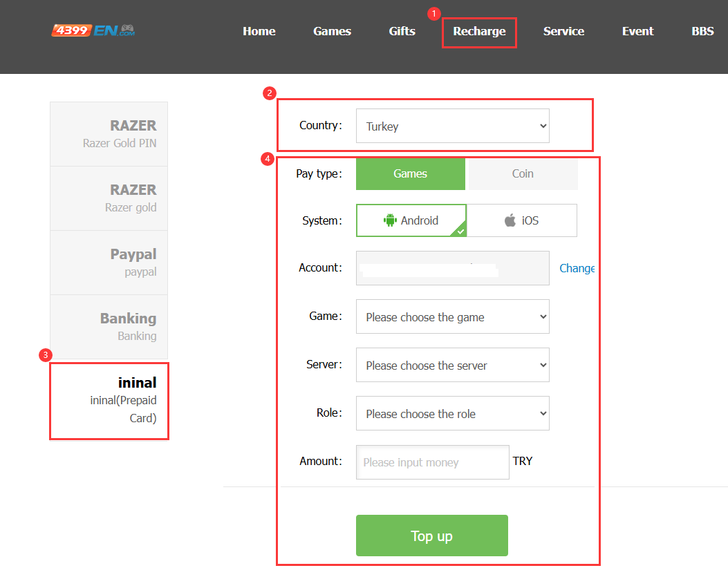Click the Service nav item
This screenshot has width=728, height=568.
pos(563,31)
